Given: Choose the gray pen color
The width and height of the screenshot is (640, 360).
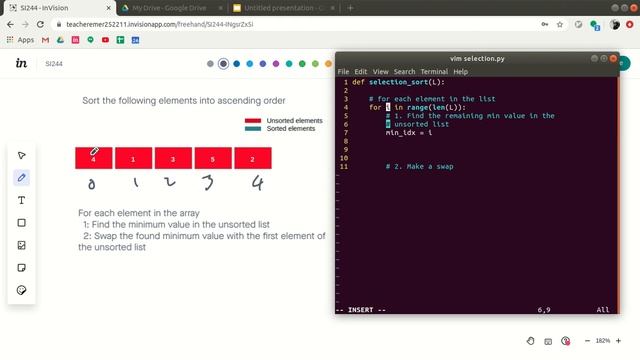Looking at the screenshot, I should tap(210, 64).
